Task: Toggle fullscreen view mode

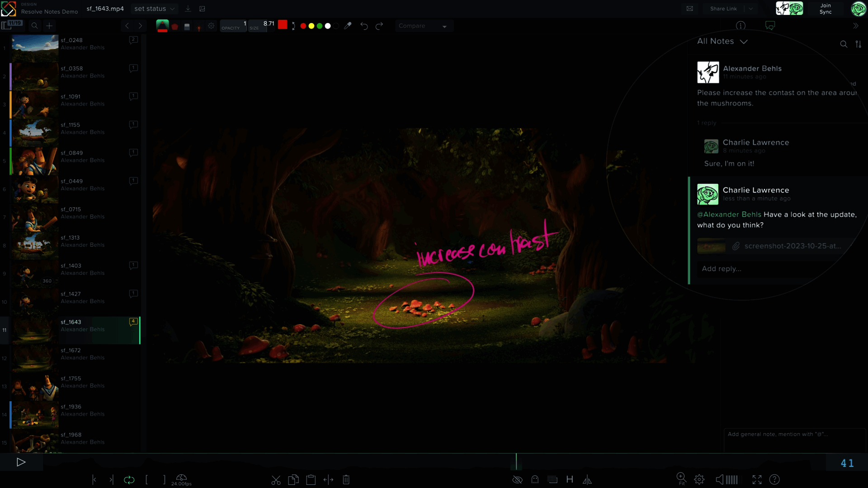Action: (x=757, y=480)
